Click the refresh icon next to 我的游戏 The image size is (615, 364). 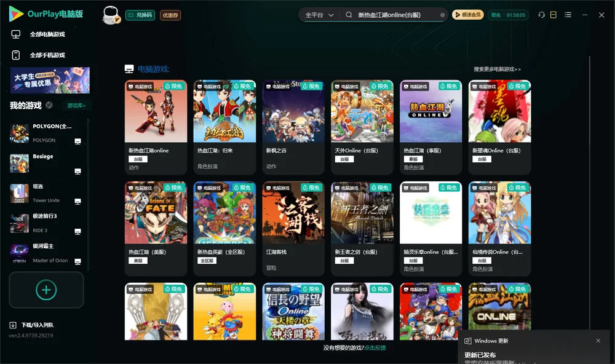click(49, 105)
